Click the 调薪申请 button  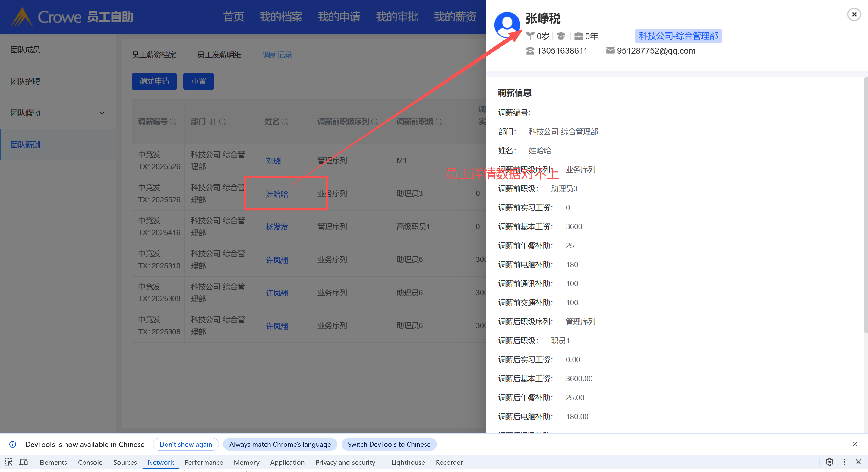(x=154, y=81)
